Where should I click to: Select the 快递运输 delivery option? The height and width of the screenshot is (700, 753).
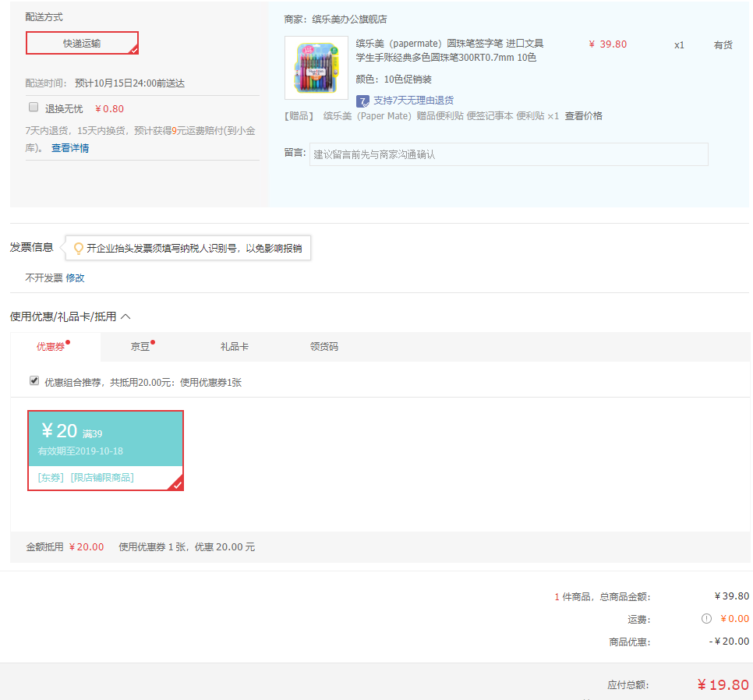point(82,43)
